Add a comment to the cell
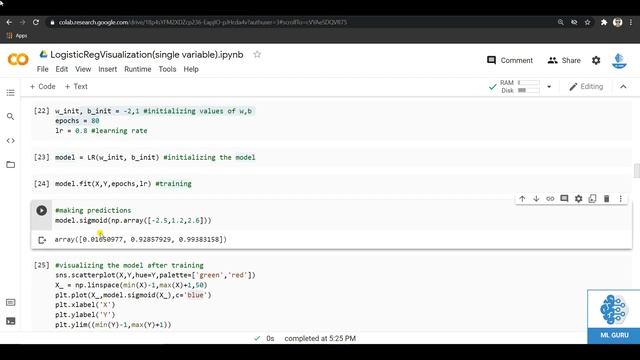This screenshot has height=360, width=640. pos(564,199)
